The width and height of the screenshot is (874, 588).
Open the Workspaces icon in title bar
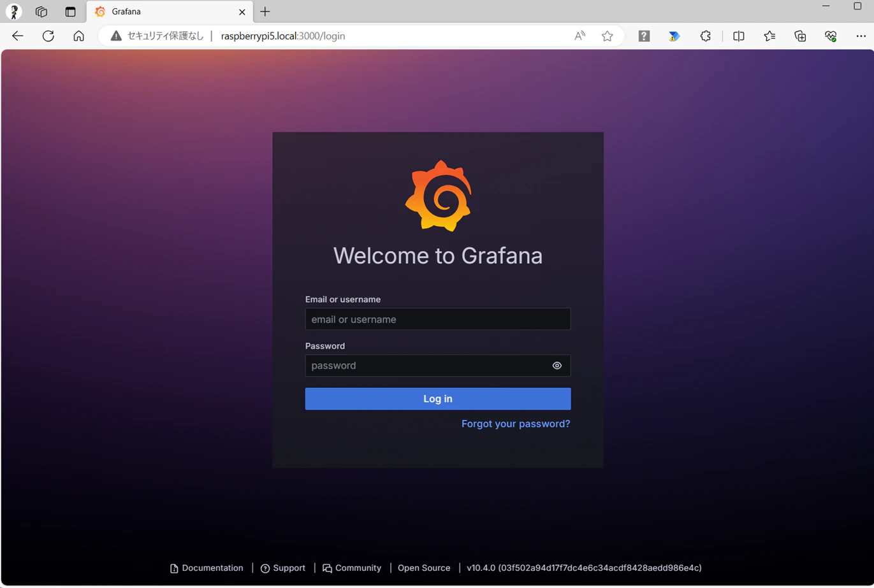(x=41, y=11)
